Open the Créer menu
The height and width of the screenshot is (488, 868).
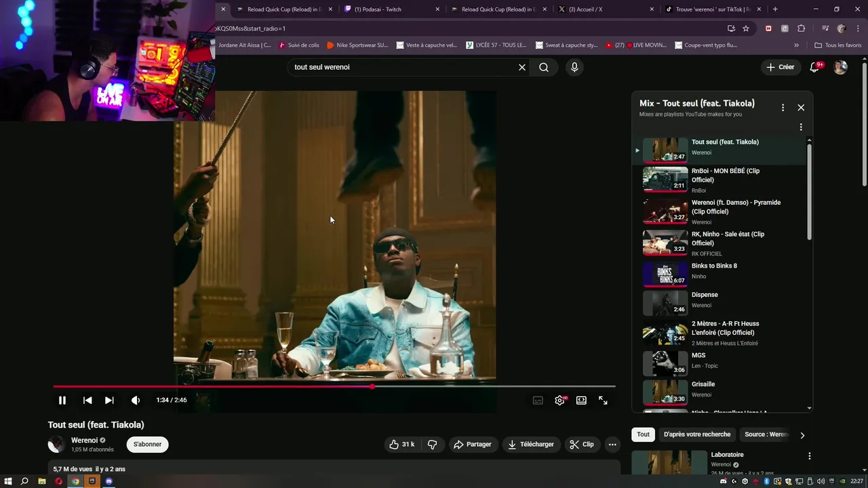pos(781,67)
